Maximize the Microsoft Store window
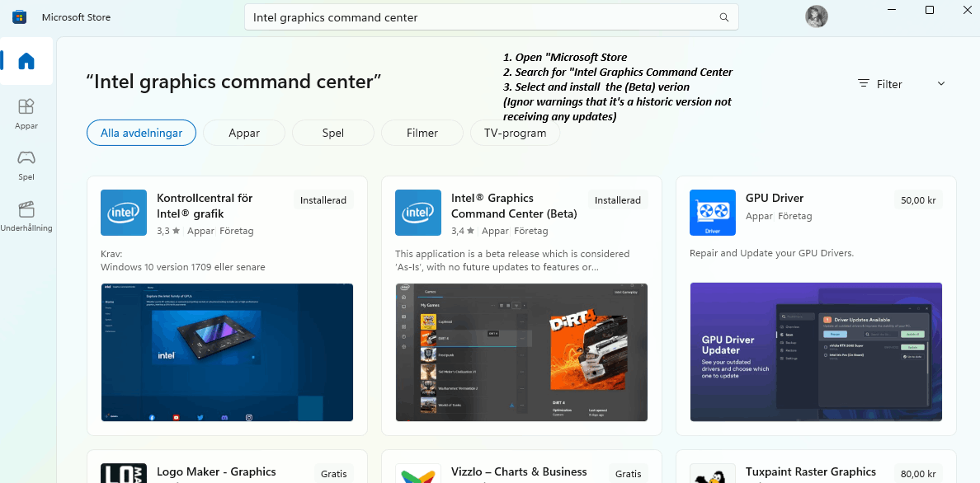Image resolution: width=980 pixels, height=483 pixels. (x=930, y=10)
